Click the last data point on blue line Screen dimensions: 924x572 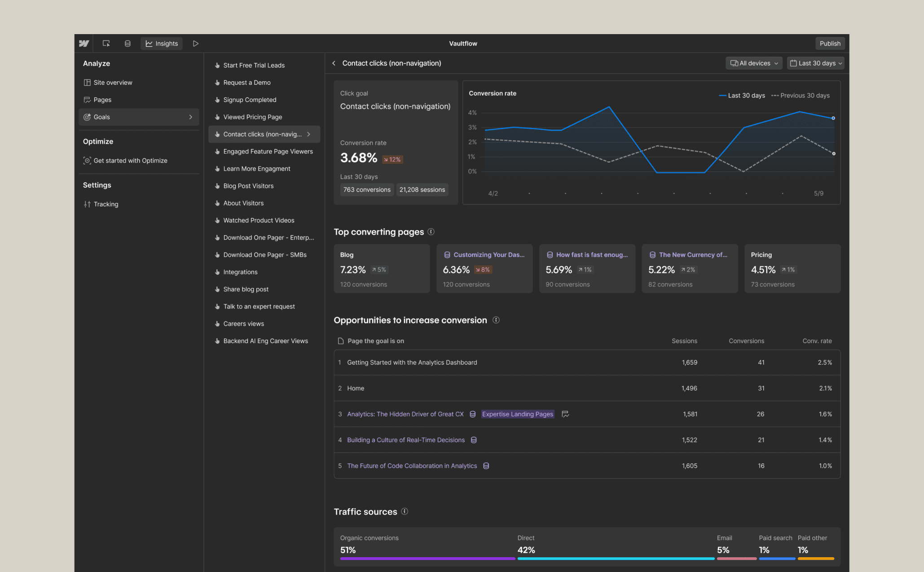[833, 118]
